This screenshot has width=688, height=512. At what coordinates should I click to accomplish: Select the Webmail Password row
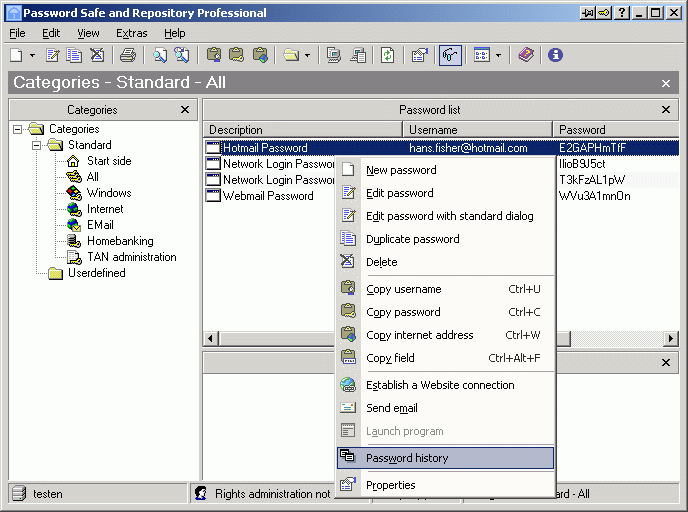tap(267, 196)
